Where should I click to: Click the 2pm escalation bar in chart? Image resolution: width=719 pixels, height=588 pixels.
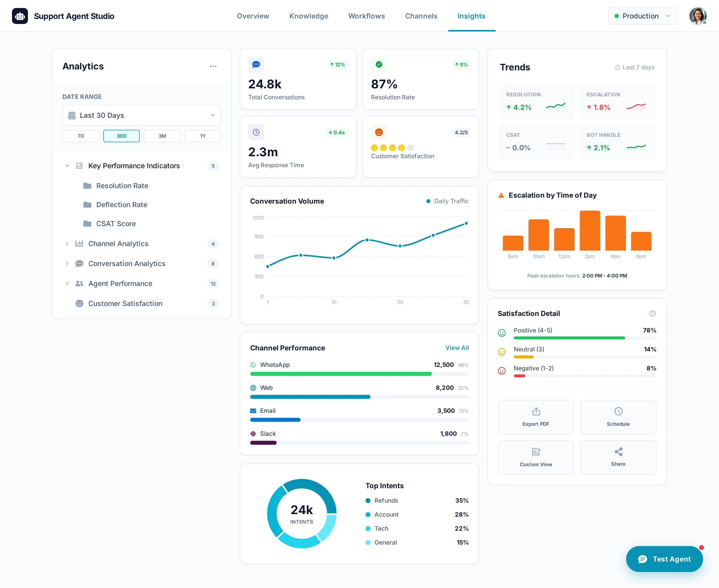coord(590,231)
